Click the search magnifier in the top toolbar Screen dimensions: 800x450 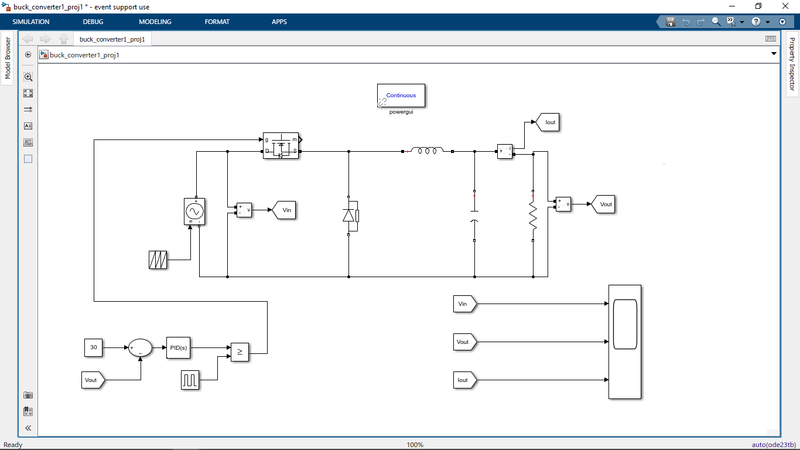[x=716, y=21]
